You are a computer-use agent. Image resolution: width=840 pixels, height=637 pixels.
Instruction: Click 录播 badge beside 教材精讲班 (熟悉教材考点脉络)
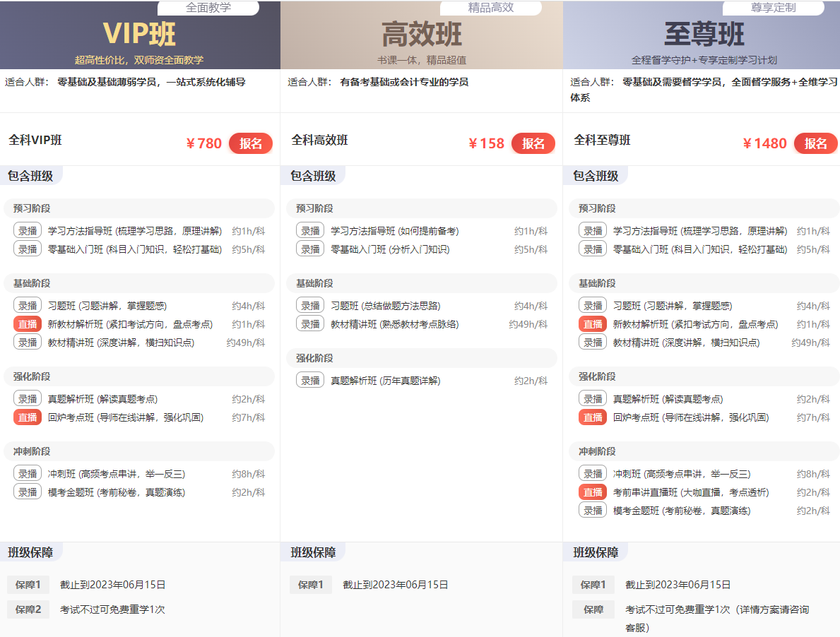(310, 324)
